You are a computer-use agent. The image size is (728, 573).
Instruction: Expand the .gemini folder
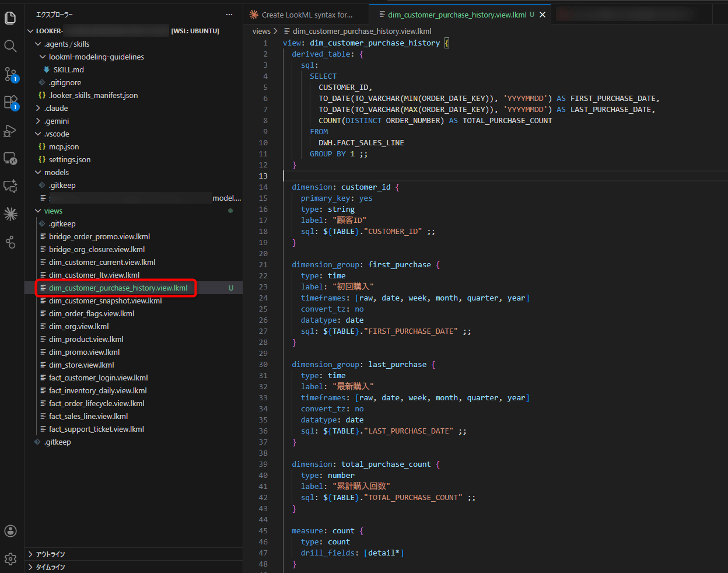pos(134,121)
